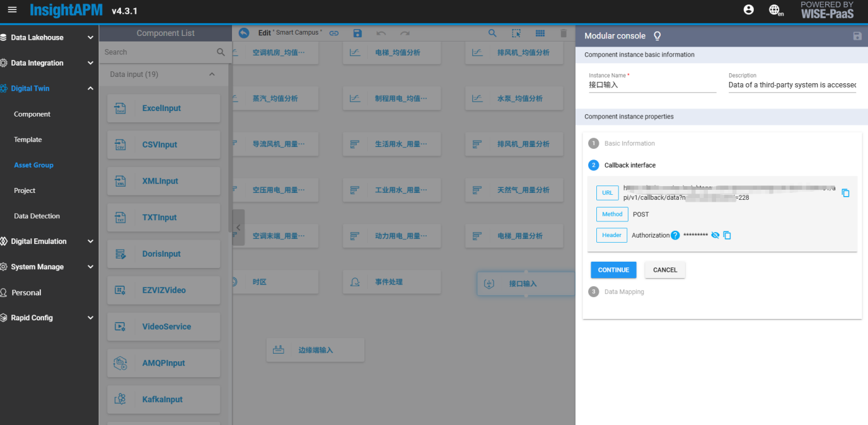The width and height of the screenshot is (868, 425).
Task: Switch language using the globe icon
Action: [775, 10]
